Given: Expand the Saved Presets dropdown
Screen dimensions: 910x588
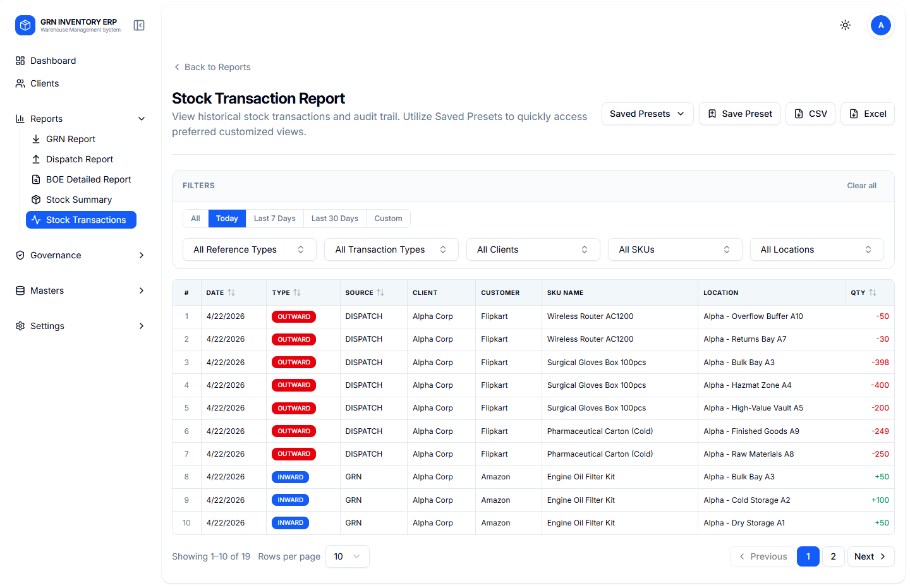Looking at the screenshot, I should [647, 114].
